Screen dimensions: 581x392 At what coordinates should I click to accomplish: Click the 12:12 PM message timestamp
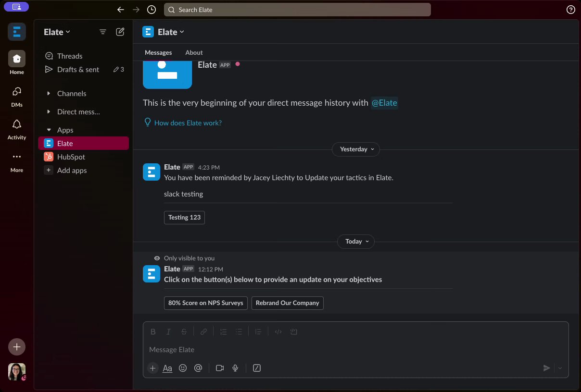211,269
